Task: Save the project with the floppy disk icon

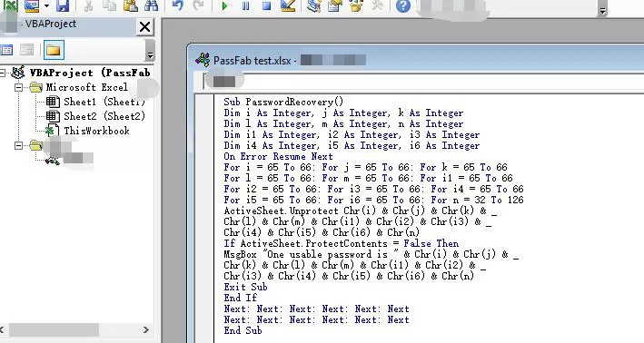Action: [63, 5]
